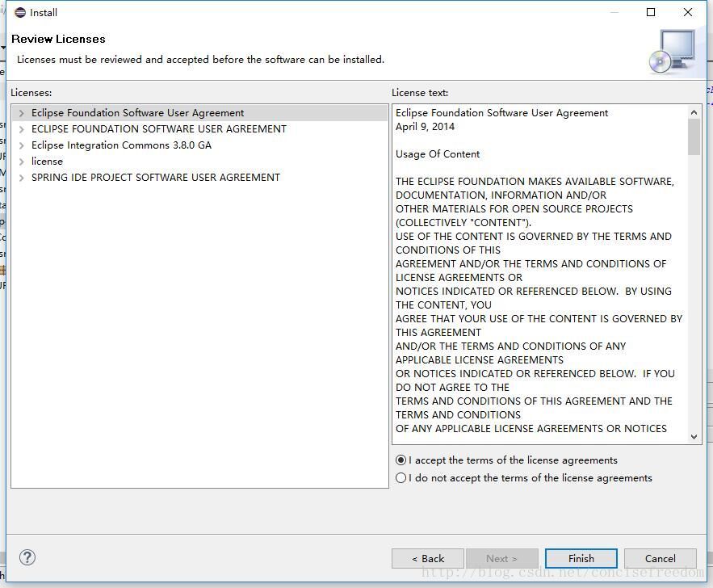Expand Eclipse Integration Commons 3.8.0 GA

click(x=21, y=145)
